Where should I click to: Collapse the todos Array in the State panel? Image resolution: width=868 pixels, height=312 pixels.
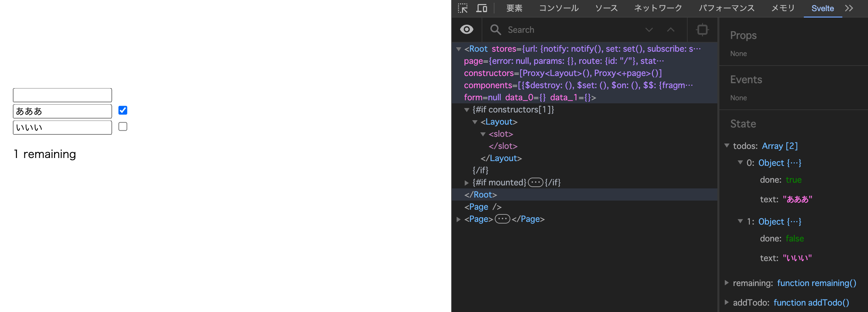coord(727,146)
